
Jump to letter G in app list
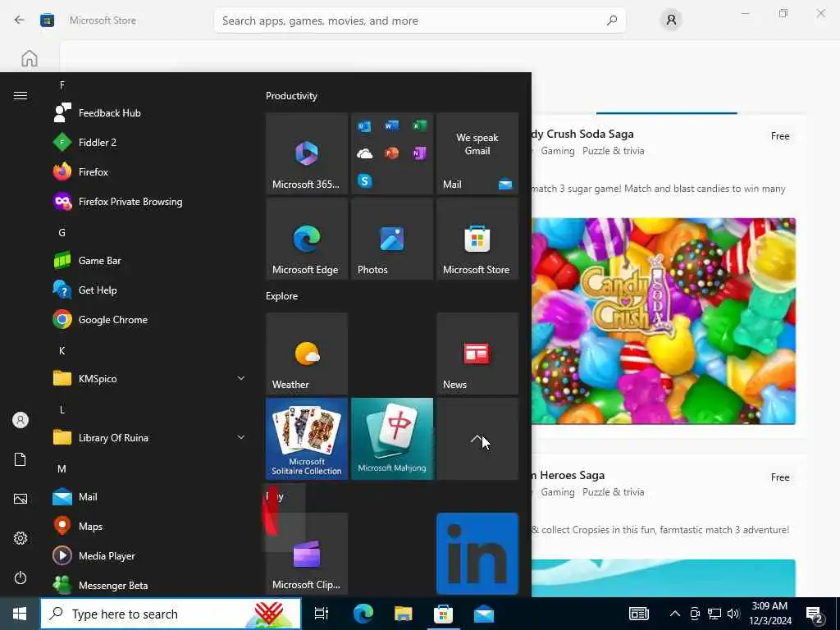coord(62,232)
